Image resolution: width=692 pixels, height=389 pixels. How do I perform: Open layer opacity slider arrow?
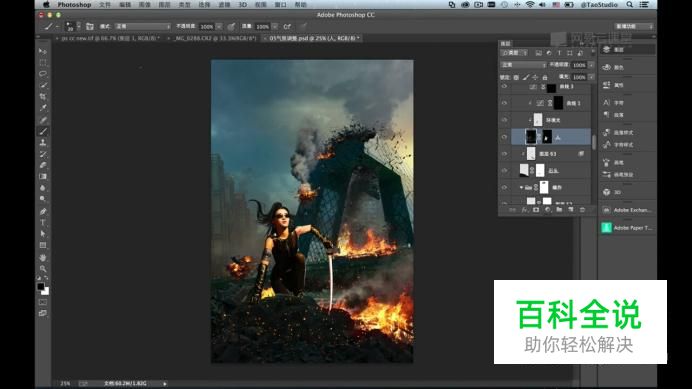[591, 65]
